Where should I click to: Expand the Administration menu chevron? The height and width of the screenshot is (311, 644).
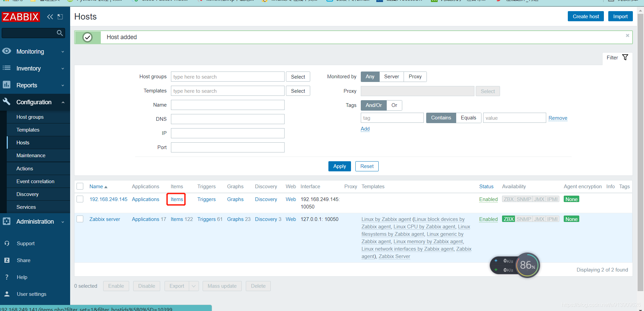(63, 222)
